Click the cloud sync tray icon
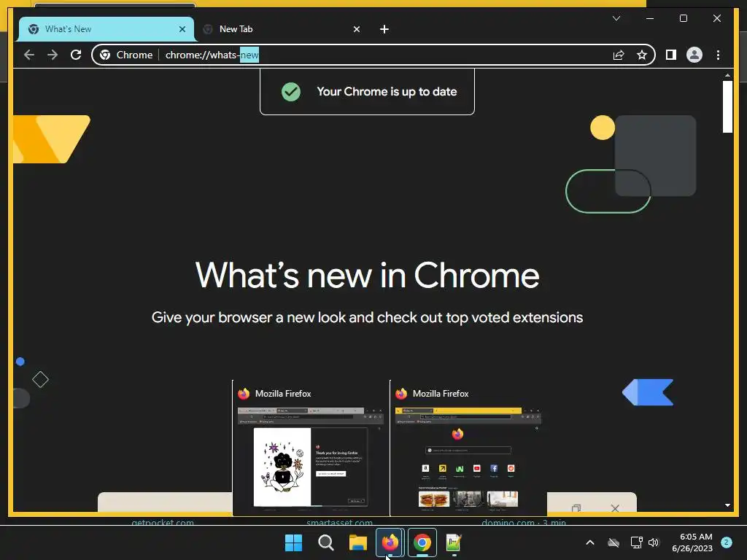The image size is (747, 560). click(614, 542)
